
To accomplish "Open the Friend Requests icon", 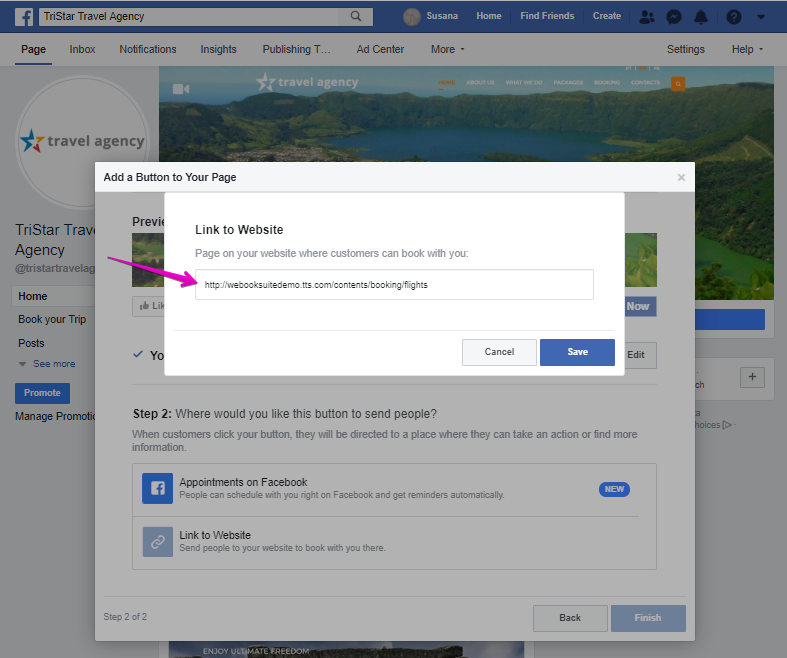I will click(646, 17).
